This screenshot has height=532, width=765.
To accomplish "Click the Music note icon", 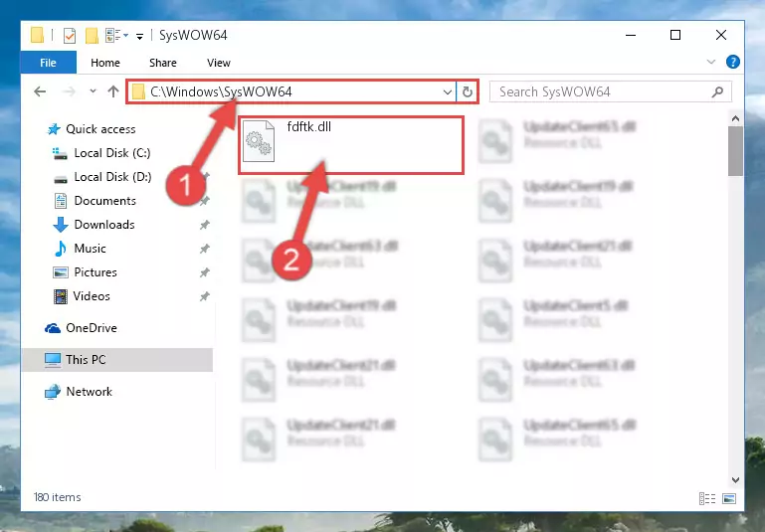I will click(x=60, y=249).
